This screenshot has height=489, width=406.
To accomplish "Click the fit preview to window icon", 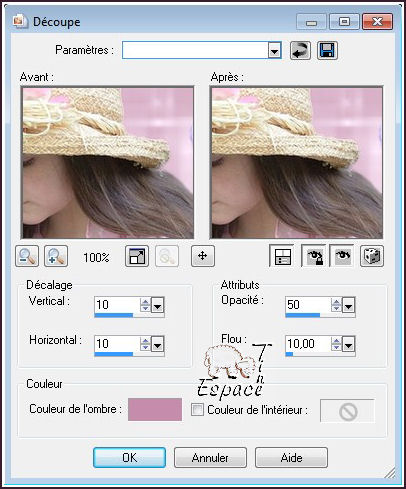I will point(137,256).
